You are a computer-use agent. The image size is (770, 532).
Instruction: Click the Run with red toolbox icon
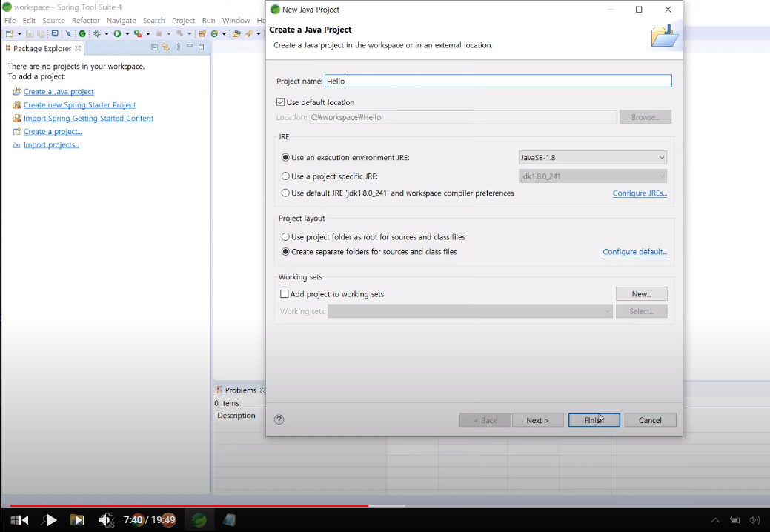pos(138,34)
